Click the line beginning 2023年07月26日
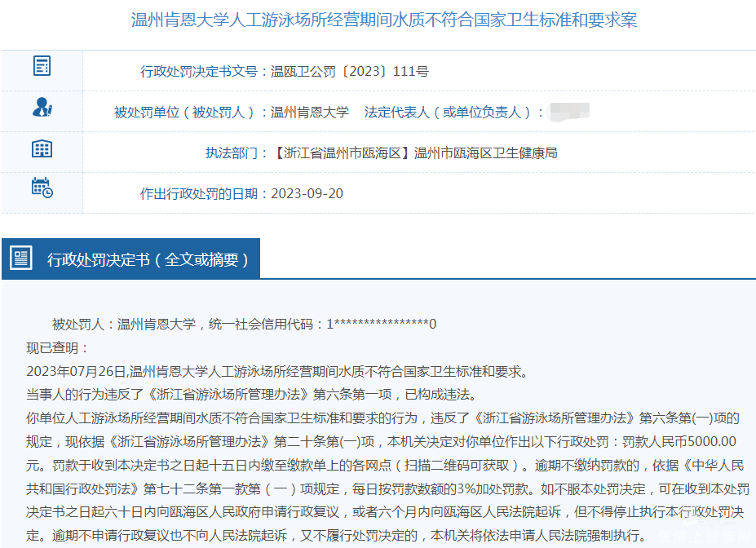 click(x=279, y=371)
